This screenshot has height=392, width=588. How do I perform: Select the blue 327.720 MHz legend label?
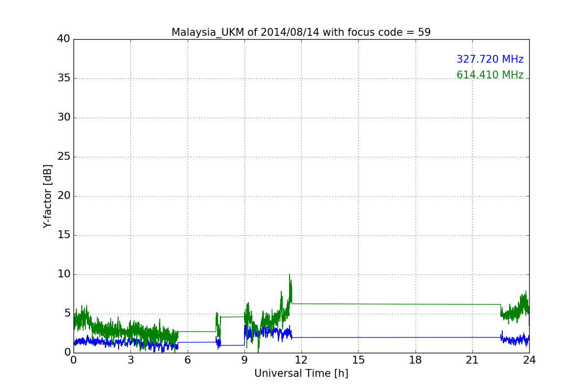(490, 59)
